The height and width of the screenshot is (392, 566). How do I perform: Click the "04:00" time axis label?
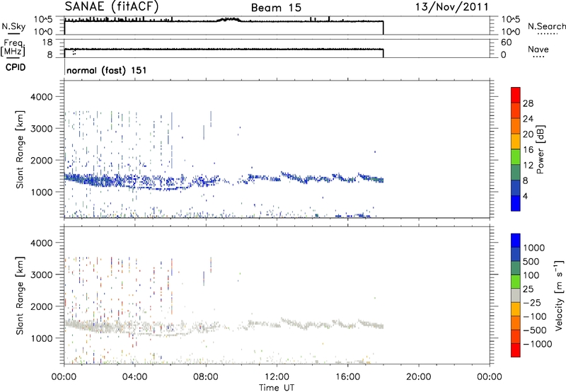[x=135, y=377]
